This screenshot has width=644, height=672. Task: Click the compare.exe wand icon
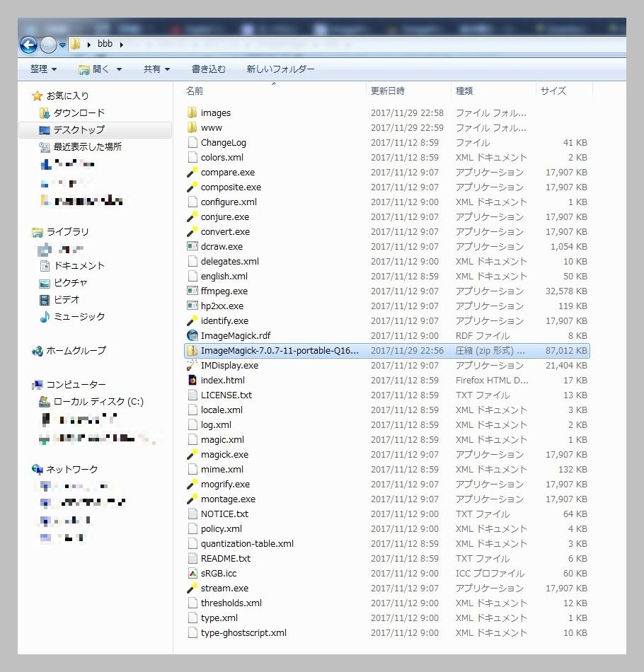point(192,173)
